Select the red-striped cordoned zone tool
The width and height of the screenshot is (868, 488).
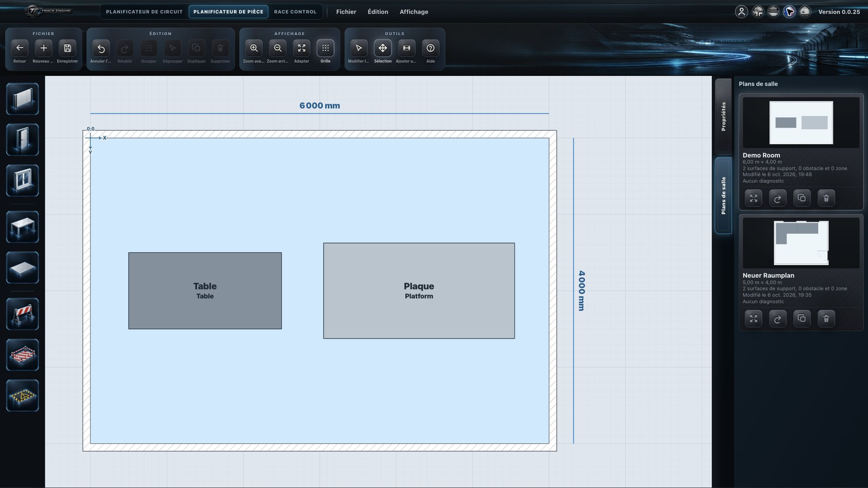click(22, 355)
